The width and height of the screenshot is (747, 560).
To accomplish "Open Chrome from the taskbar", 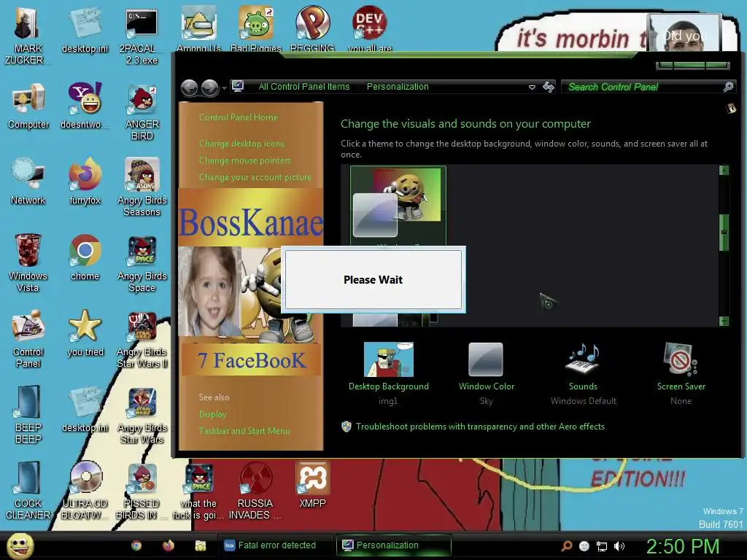I will point(136,545).
